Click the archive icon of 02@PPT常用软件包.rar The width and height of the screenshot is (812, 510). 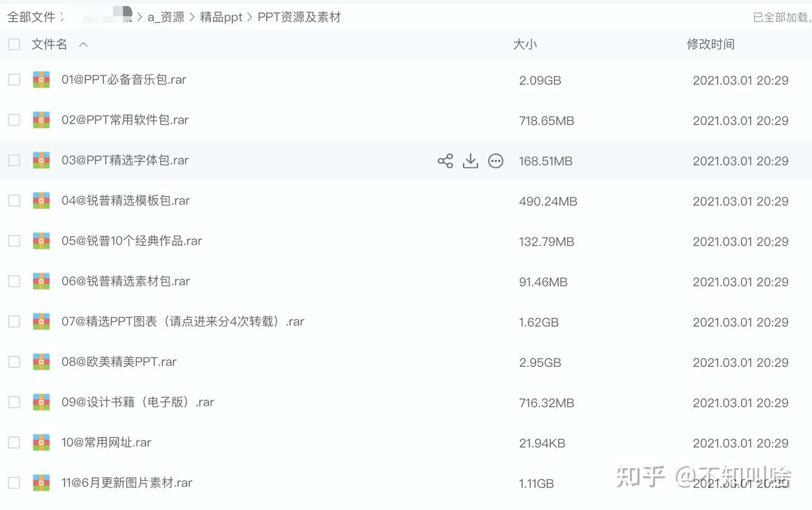pos(41,120)
